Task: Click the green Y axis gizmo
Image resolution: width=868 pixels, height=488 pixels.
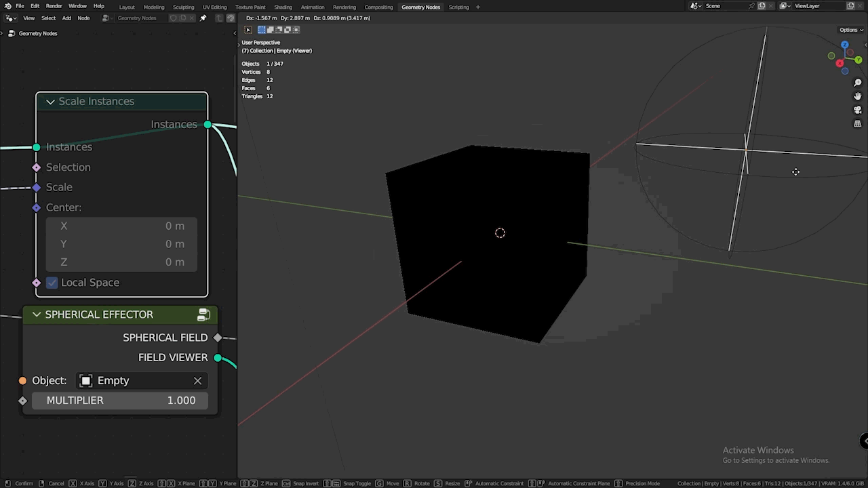Action: pyautogui.click(x=859, y=60)
